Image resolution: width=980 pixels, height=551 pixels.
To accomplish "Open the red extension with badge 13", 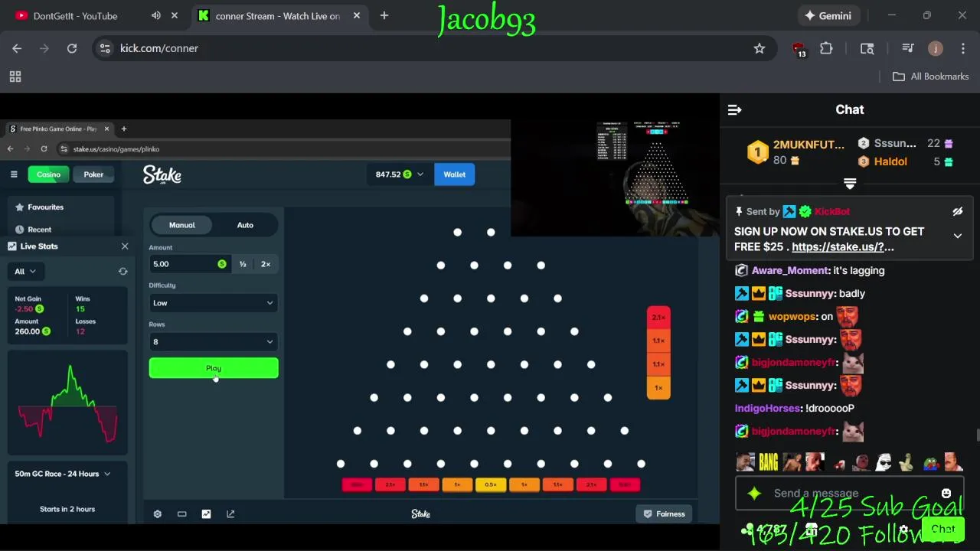I will coord(799,49).
